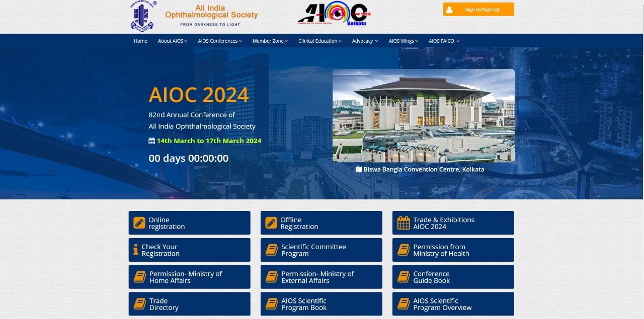Click the book icon beside Ministry of External Affairs

tap(272, 277)
